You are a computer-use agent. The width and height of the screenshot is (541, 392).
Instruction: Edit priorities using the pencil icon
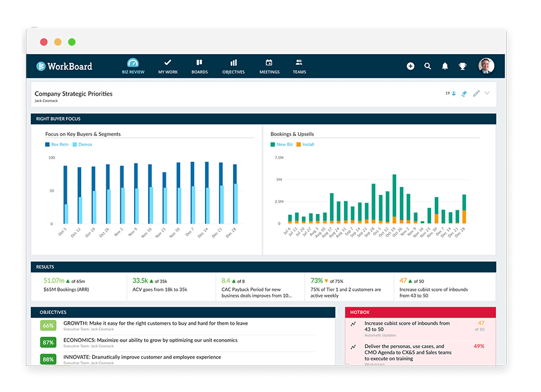[477, 93]
